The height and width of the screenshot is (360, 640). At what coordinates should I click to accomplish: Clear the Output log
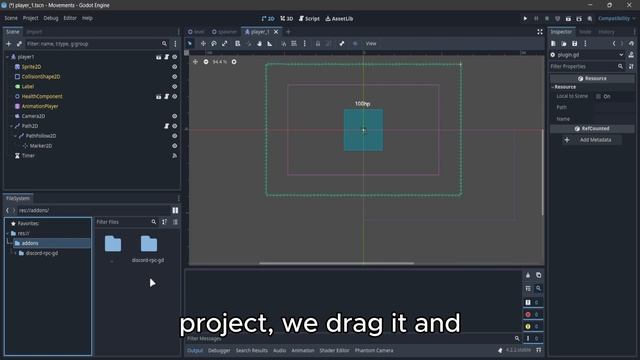528,275
